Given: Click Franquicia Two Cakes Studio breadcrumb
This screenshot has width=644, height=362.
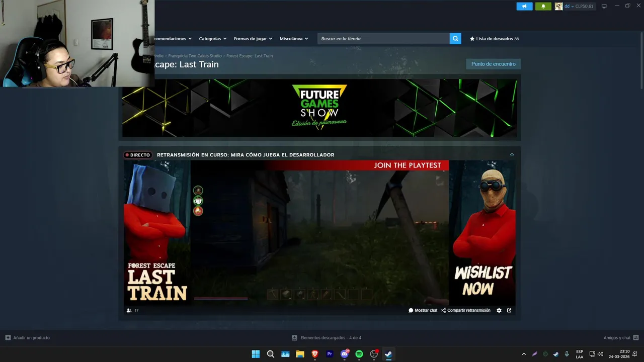Looking at the screenshot, I should coord(195,56).
